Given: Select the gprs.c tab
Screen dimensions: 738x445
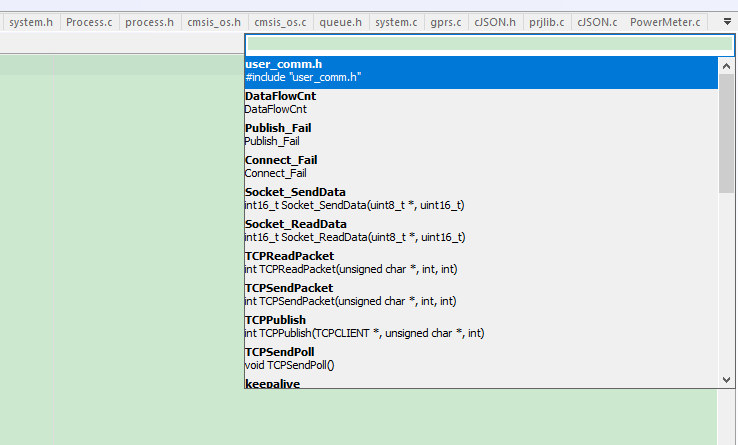Looking at the screenshot, I should pos(445,22).
